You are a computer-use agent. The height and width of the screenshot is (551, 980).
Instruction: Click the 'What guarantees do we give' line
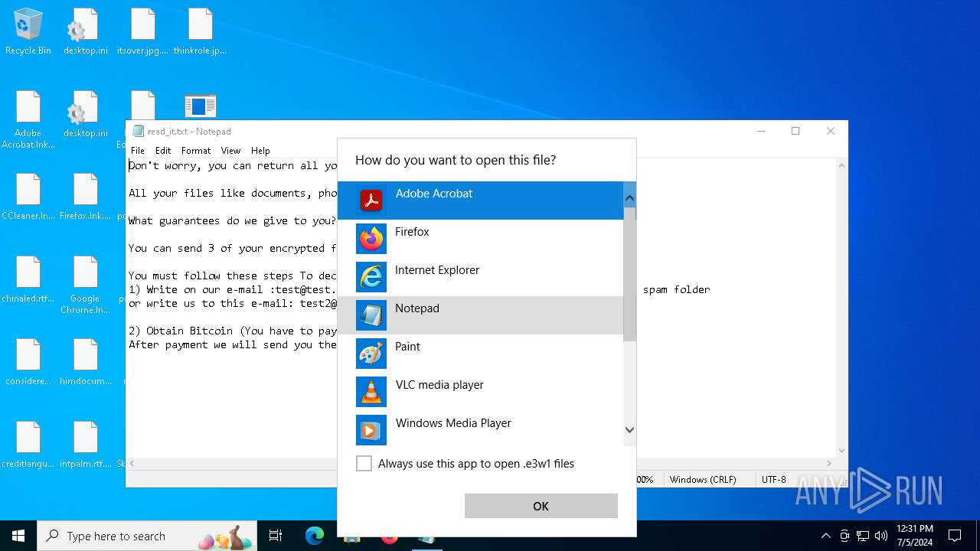point(233,220)
